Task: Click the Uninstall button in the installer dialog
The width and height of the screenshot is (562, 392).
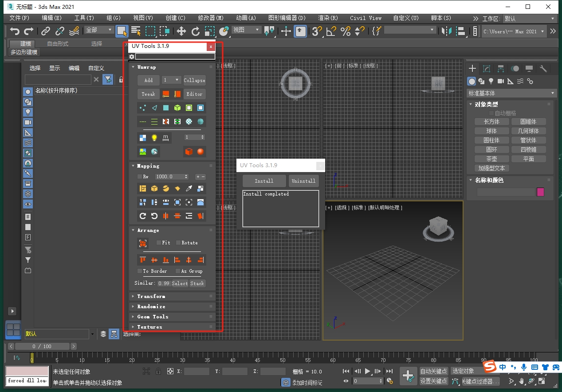Action: coord(303,181)
